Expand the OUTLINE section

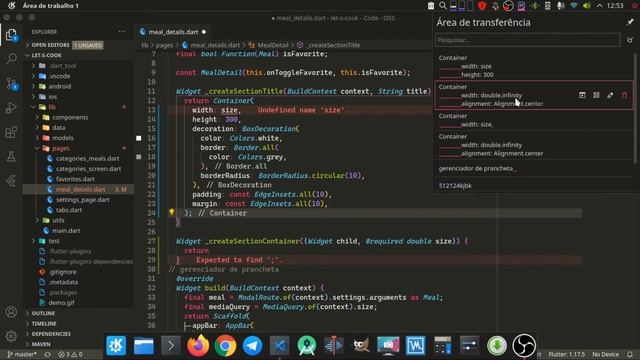pos(43,313)
